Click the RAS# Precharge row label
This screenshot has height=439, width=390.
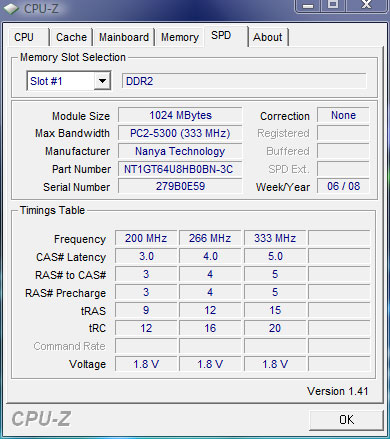point(65,293)
